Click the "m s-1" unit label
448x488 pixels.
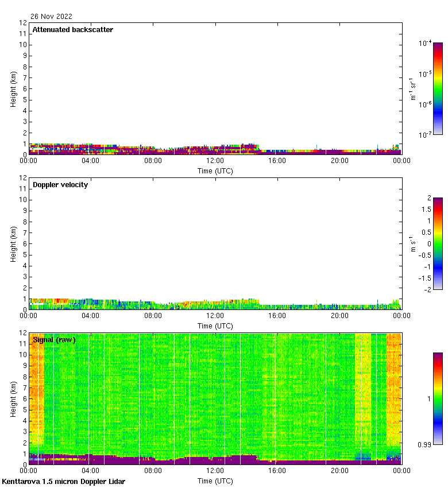coord(413,243)
